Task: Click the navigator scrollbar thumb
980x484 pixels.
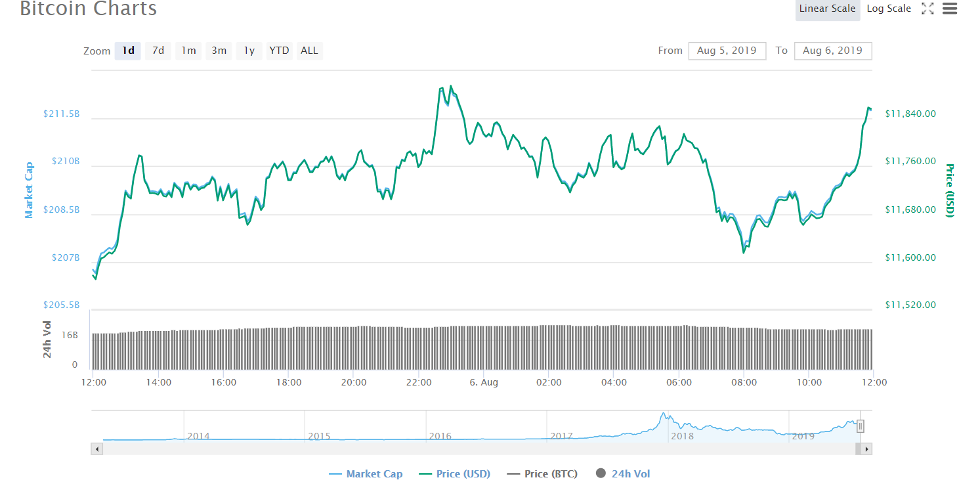Action: (x=858, y=449)
